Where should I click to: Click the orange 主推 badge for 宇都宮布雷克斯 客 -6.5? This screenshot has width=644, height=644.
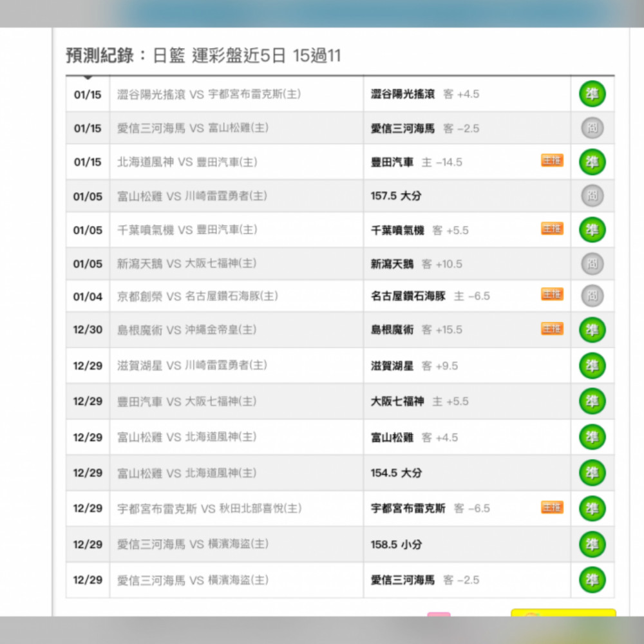click(x=552, y=507)
